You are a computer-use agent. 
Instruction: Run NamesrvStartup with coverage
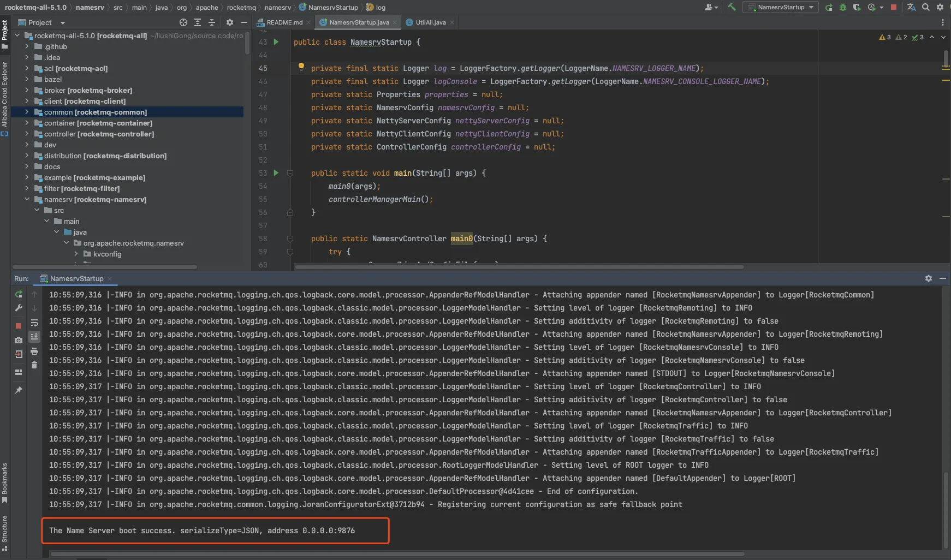click(x=857, y=7)
